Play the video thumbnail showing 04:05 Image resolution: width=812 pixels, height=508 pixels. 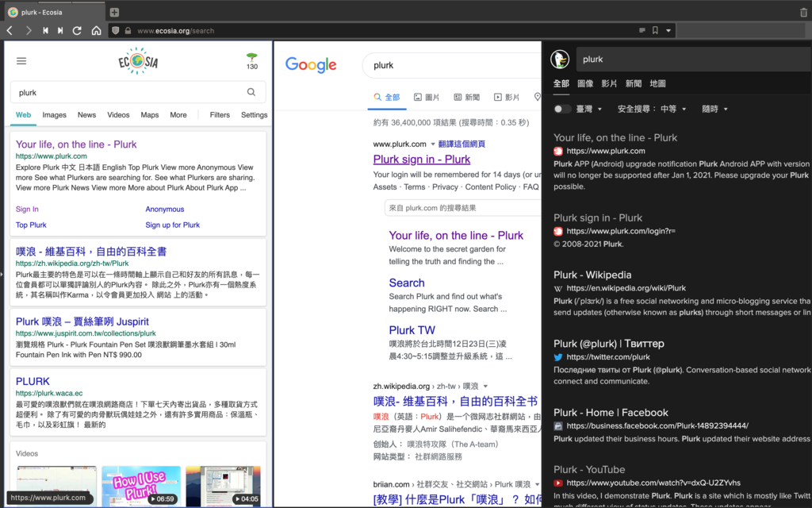pyautogui.click(x=223, y=487)
